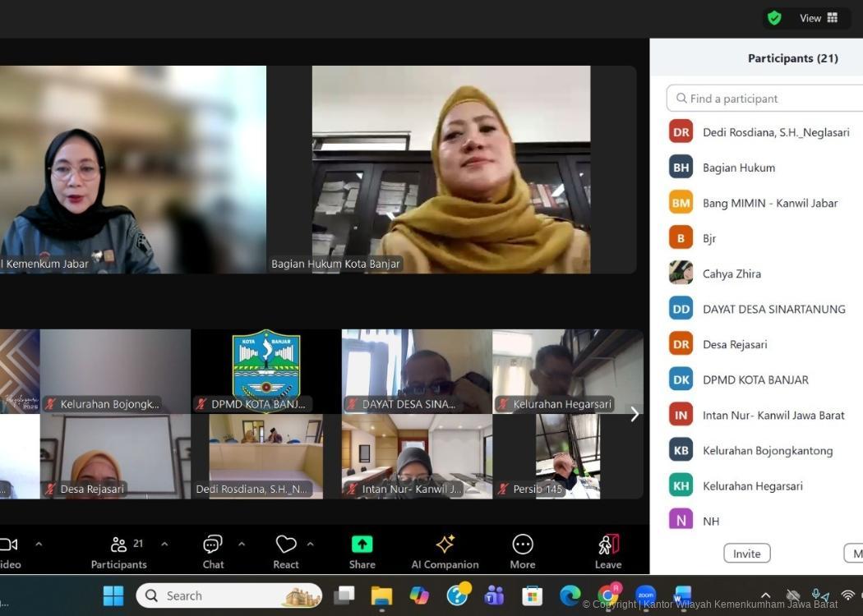Click the AI Companion sparkle icon
The height and width of the screenshot is (616, 863).
[445, 545]
